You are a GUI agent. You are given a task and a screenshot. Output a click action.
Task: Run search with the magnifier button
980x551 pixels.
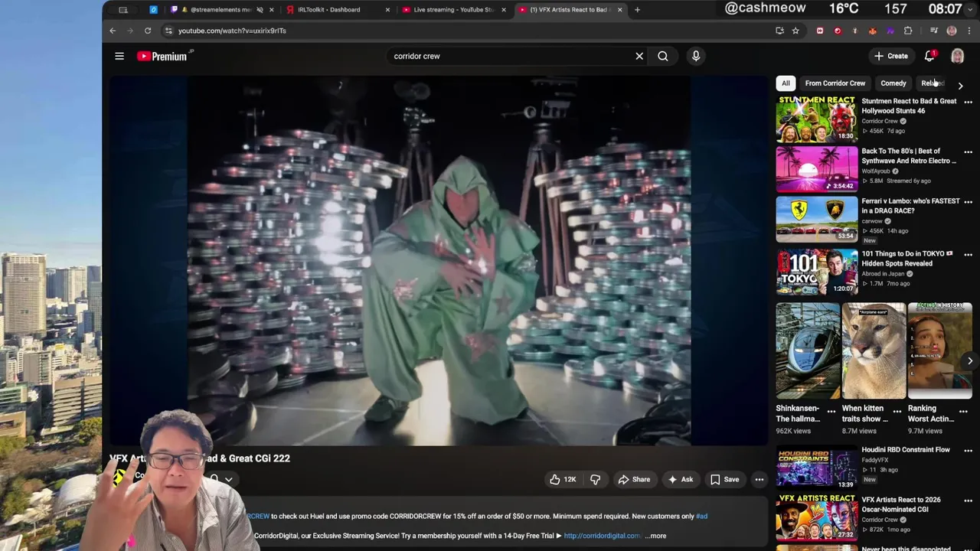(x=663, y=56)
